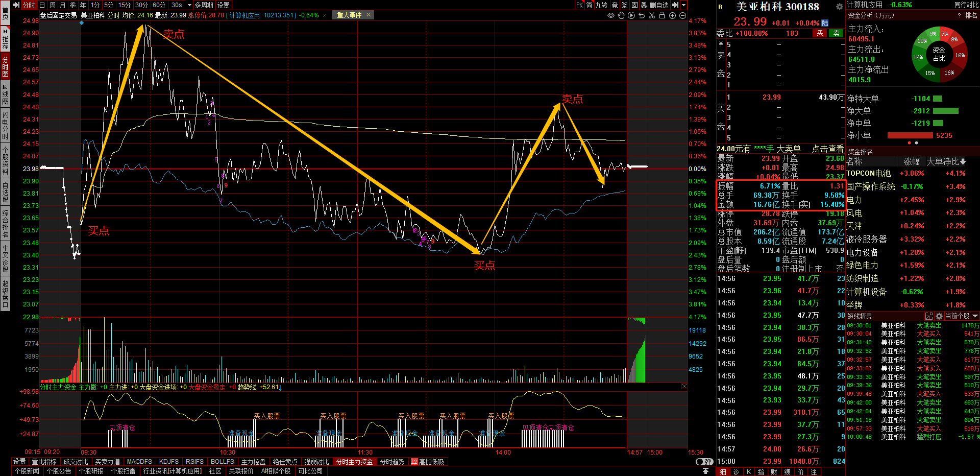This screenshot has width=980, height=476.
Task: Click the TOPCON电池 sector row
Action: (x=913, y=173)
